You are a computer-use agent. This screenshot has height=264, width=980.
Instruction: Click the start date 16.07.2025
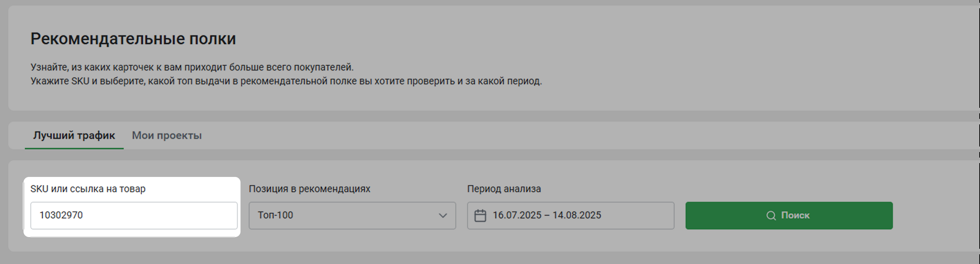point(517,215)
